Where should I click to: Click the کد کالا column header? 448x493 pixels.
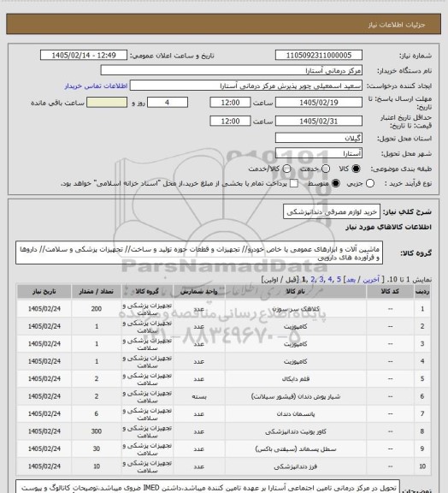390,292
